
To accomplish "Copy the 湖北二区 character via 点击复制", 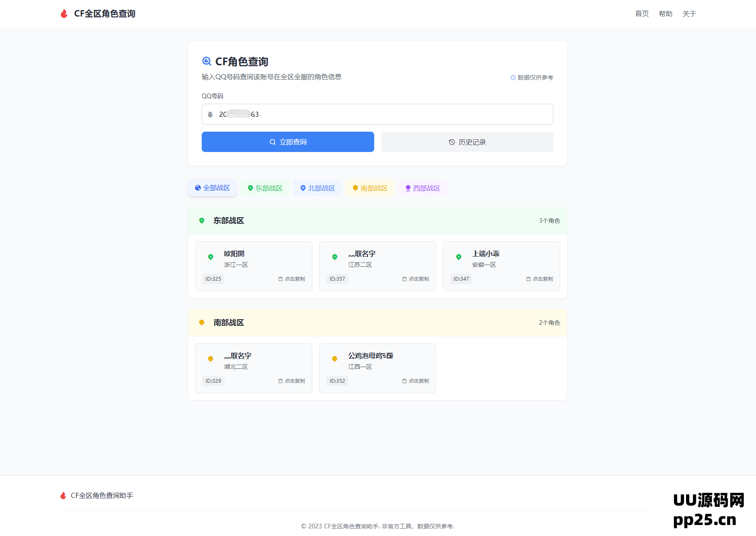I will [292, 381].
